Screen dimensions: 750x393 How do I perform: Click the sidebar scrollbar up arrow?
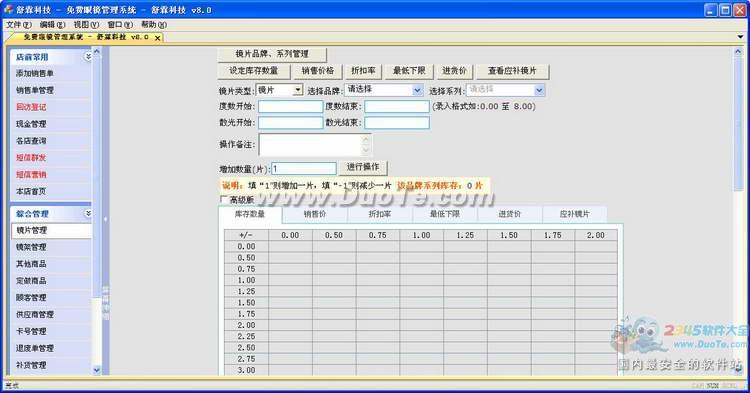[x=97, y=51]
